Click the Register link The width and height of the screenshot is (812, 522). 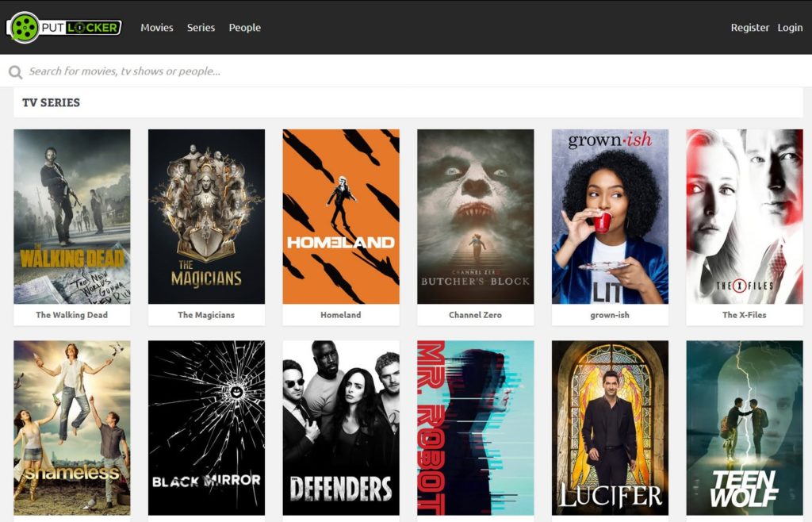click(x=750, y=28)
